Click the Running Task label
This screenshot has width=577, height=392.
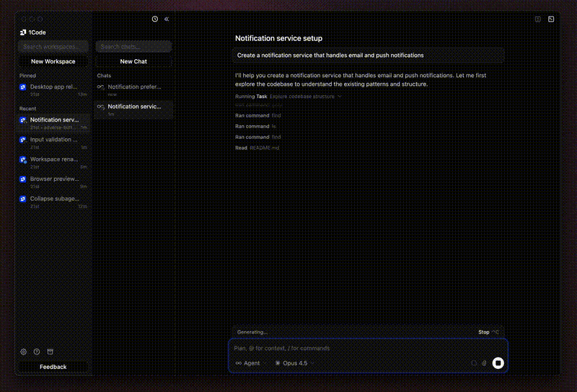click(251, 97)
